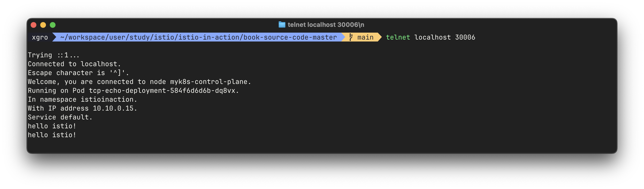Click the port number 30006 in command
The image size is (644, 189).
click(465, 37)
